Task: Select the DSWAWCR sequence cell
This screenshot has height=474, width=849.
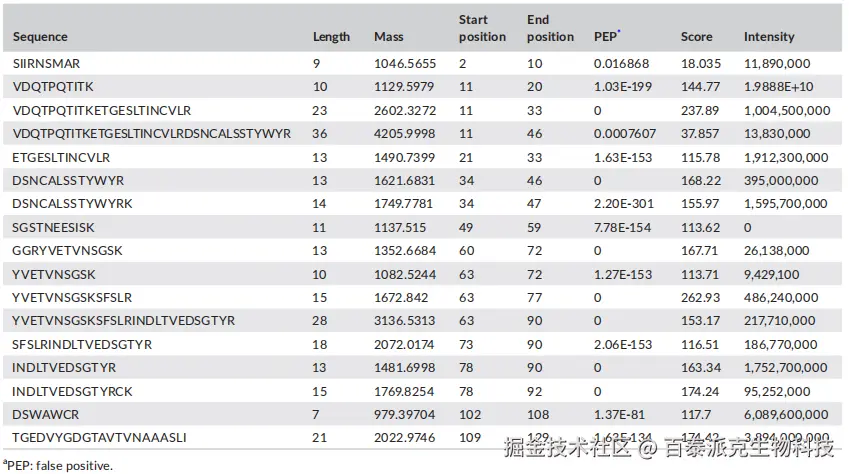Action: click(39, 414)
